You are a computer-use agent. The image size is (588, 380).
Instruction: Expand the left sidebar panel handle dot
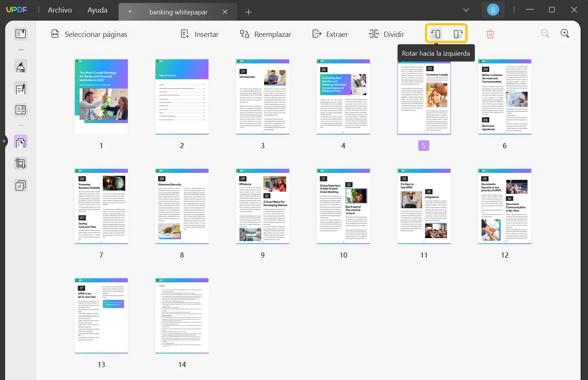coord(4,141)
